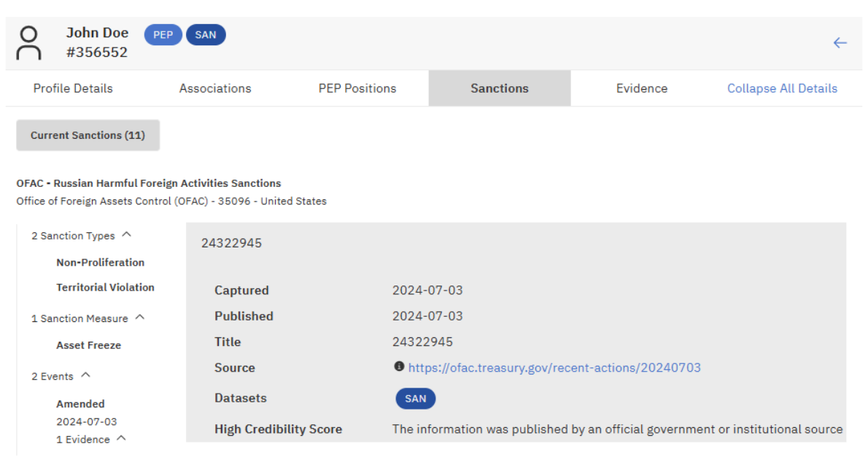Switch to the Associations tab
Image resolution: width=868 pixels, height=460 pixels.
215,88
